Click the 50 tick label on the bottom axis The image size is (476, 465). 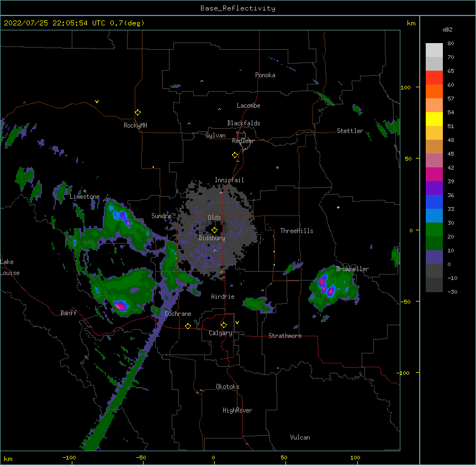click(x=284, y=457)
